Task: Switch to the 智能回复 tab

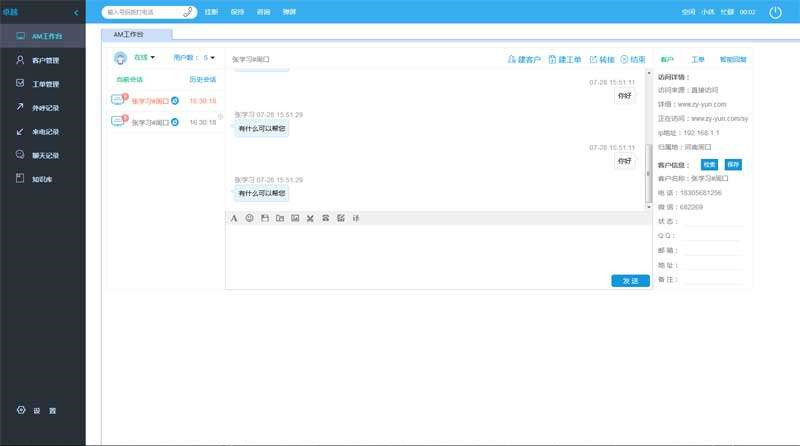Action: pos(733,60)
